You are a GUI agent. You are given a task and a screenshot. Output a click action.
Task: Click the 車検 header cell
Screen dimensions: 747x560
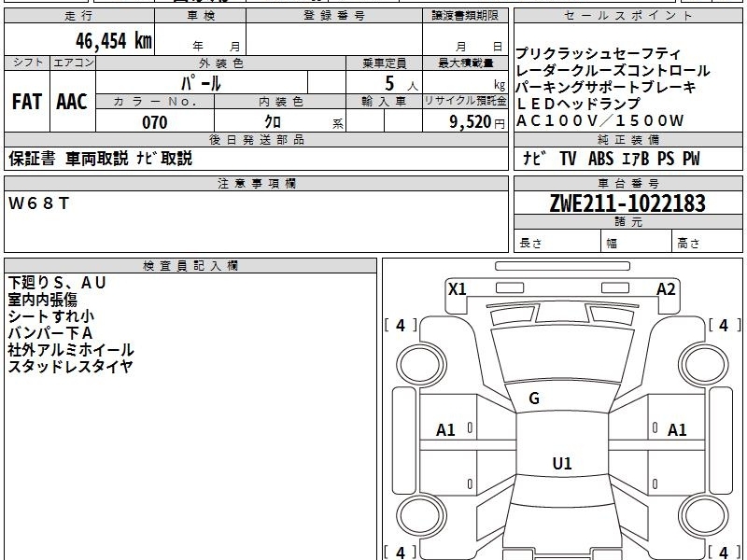pos(201,16)
